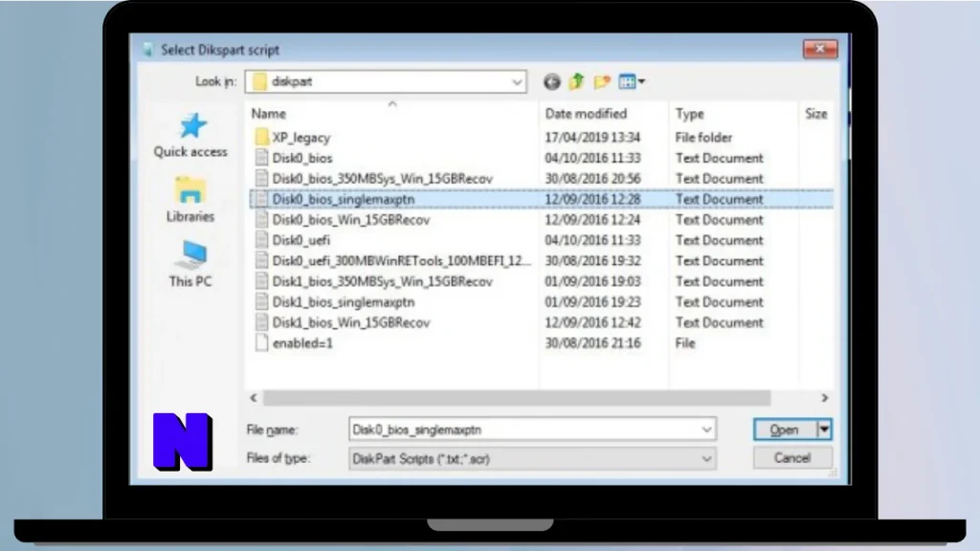This screenshot has height=551, width=980.
Task: Click the Back navigation arrow icon
Action: click(551, 82)
